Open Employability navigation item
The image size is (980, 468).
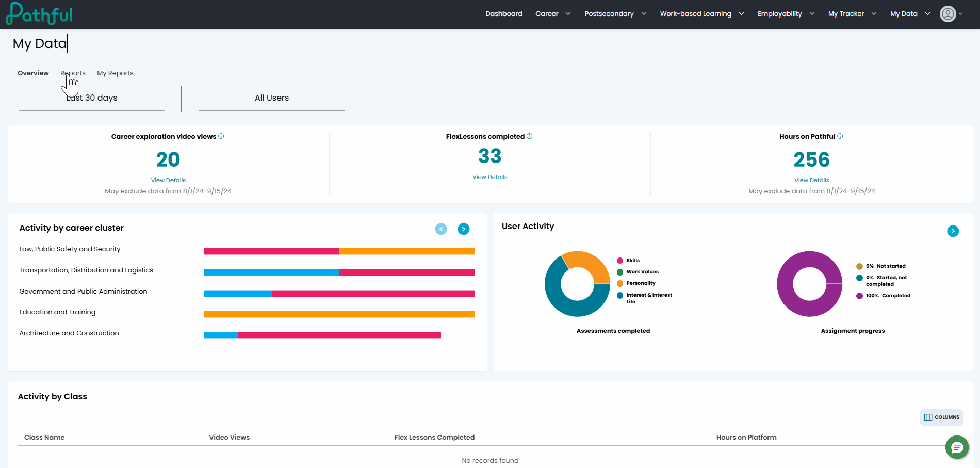[779, 14]
